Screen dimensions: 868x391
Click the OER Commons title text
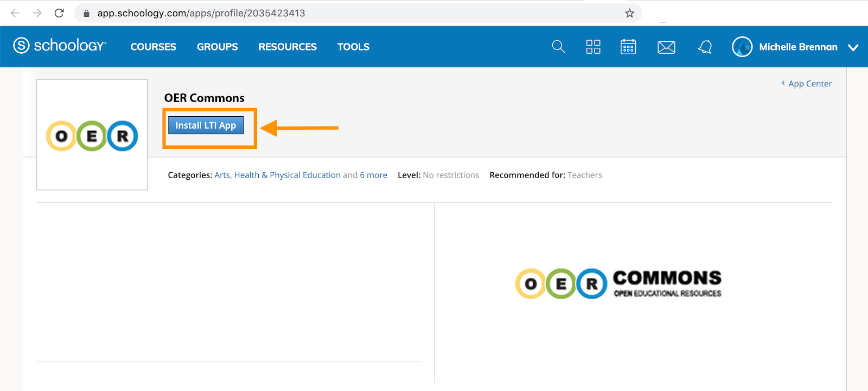click(205, 98)
